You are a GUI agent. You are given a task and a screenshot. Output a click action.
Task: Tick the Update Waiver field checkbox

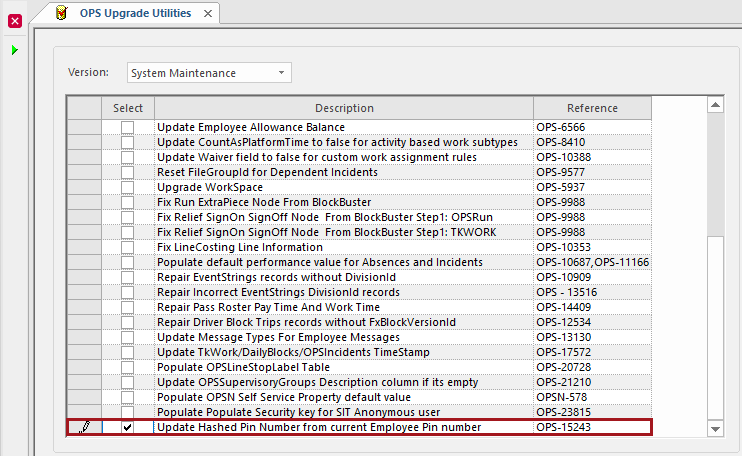click(x=127, y=157)
